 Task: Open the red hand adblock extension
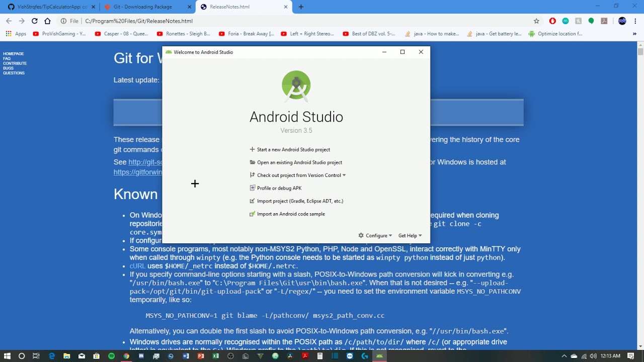[552, 21]
